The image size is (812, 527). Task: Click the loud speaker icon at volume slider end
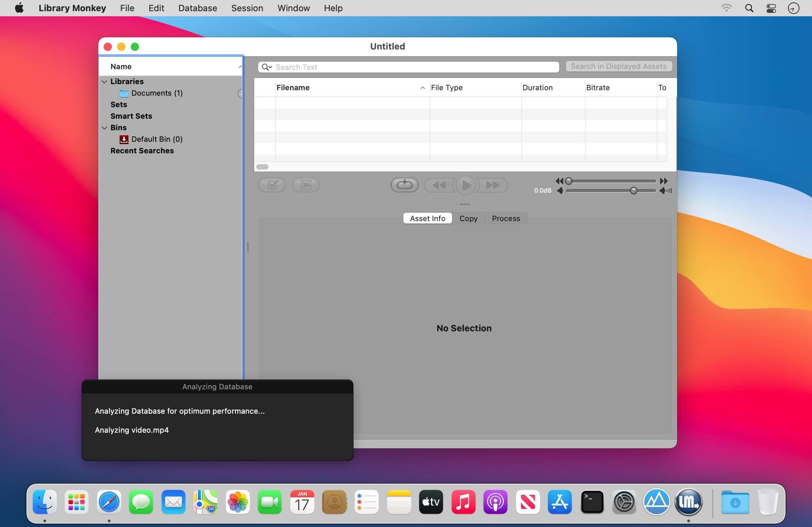pyautogui.click(x=665, y=191)
